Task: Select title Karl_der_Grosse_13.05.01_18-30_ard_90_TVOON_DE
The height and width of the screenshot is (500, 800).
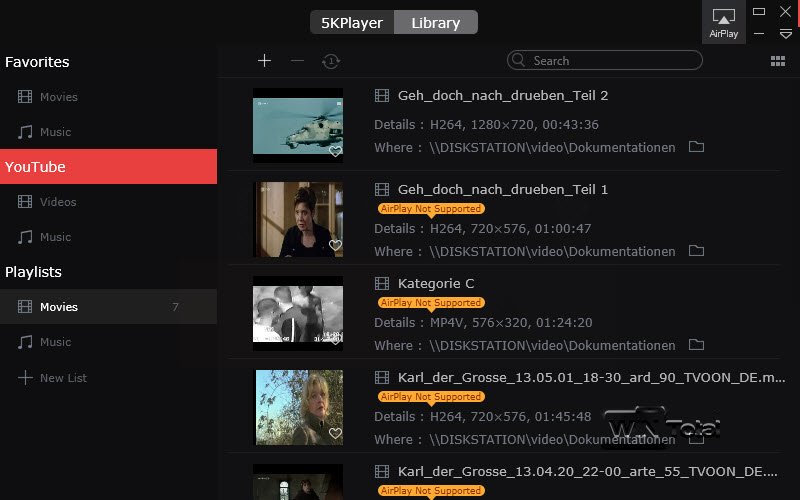Action: point(591,377)
